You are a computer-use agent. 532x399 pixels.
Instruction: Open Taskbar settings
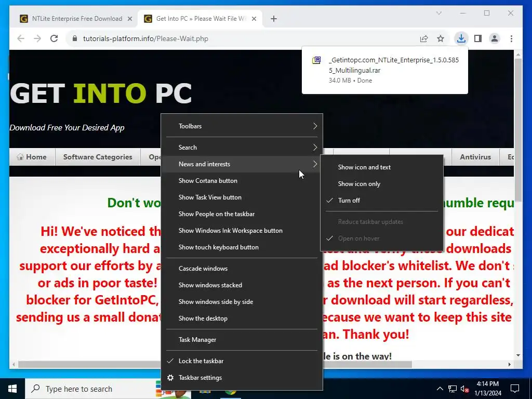coord(242,378)
